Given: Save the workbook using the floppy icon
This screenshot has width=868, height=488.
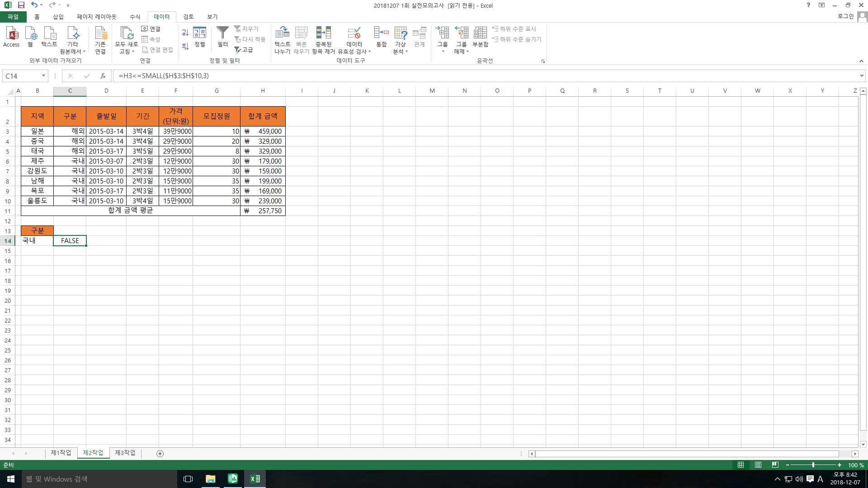Looking at the screenshot, I should click(x=21, y=5).
